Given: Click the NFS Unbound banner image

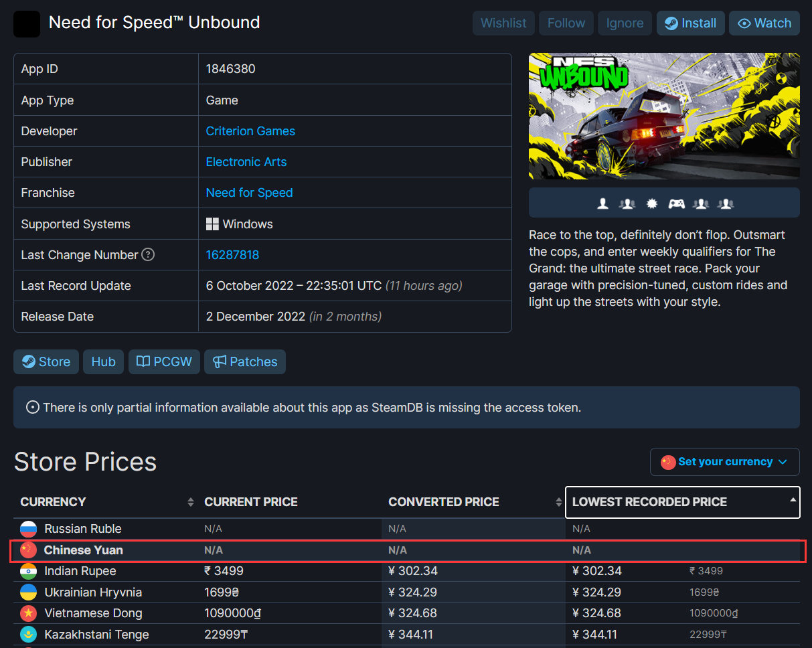Looking at the screenshot, I should (663, 116).
